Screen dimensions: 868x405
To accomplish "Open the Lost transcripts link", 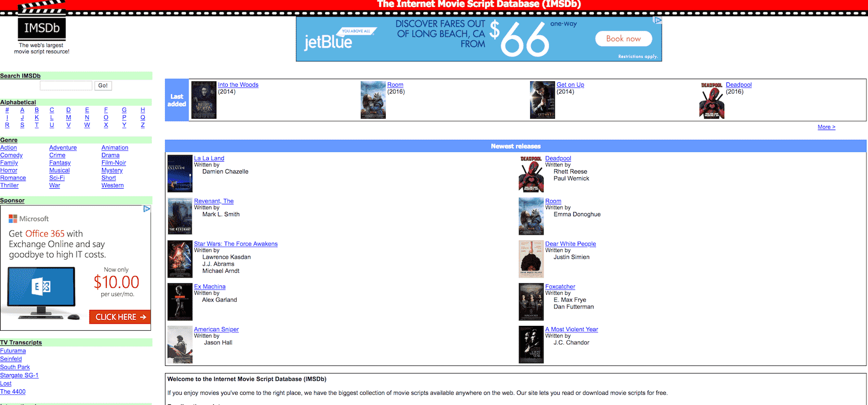I will pos(6,383).
